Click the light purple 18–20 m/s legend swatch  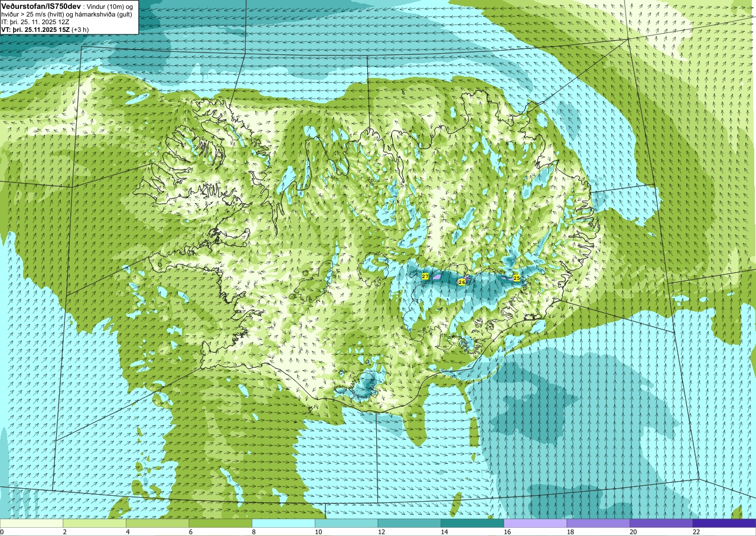(598, 523)
